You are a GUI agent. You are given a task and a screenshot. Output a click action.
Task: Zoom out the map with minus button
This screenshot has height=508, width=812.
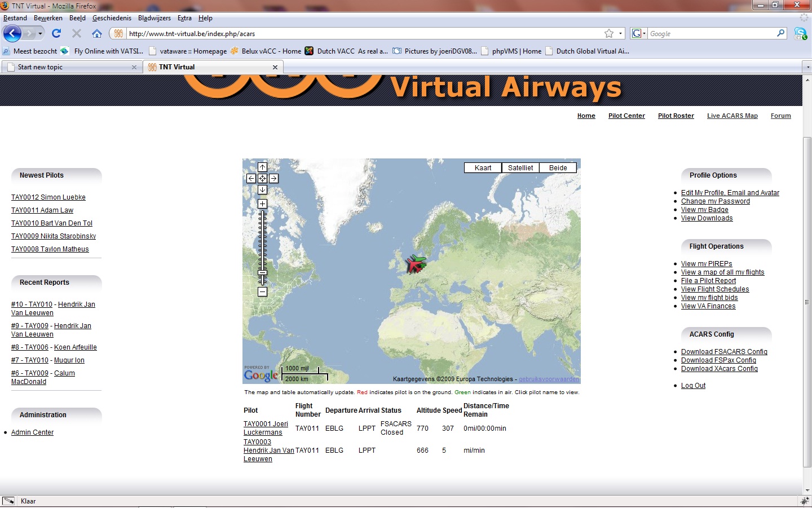pos(262,291)
